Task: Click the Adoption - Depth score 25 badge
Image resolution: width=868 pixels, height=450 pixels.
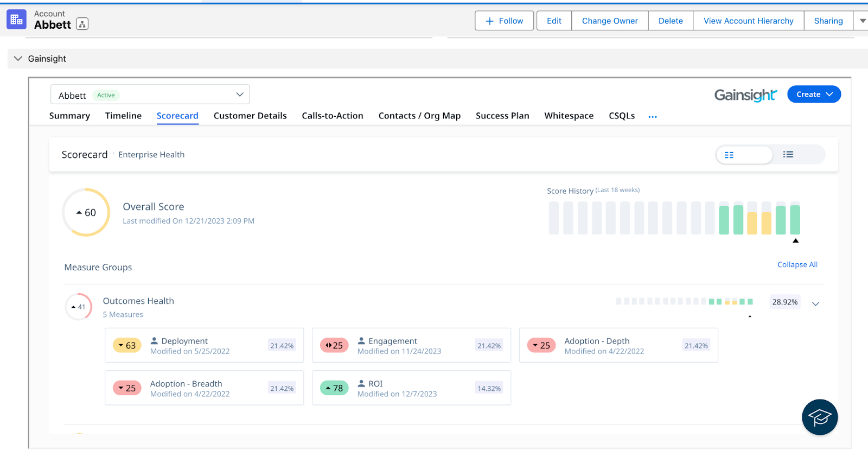Action: [541, 345]
